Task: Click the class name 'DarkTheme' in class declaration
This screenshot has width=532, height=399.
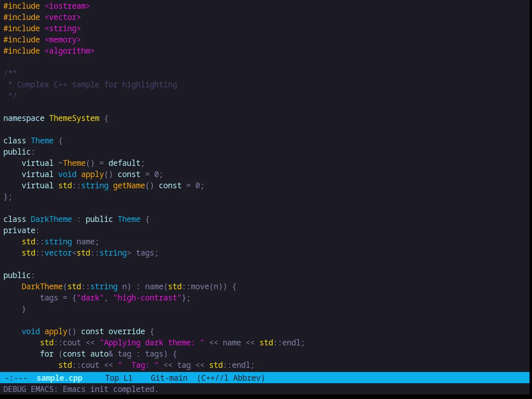Action: (x=51, y=219)
